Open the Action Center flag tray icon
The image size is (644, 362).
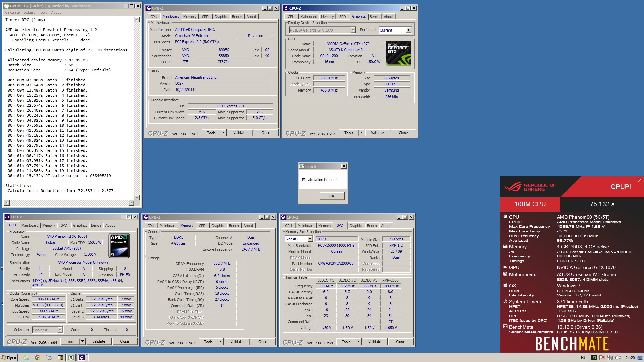point(602,358)
